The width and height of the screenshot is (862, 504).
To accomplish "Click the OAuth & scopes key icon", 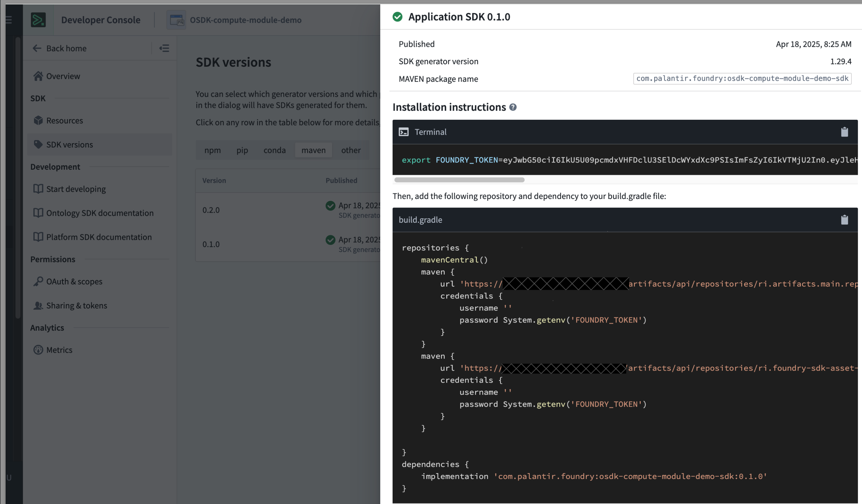I will pos(39,281).
